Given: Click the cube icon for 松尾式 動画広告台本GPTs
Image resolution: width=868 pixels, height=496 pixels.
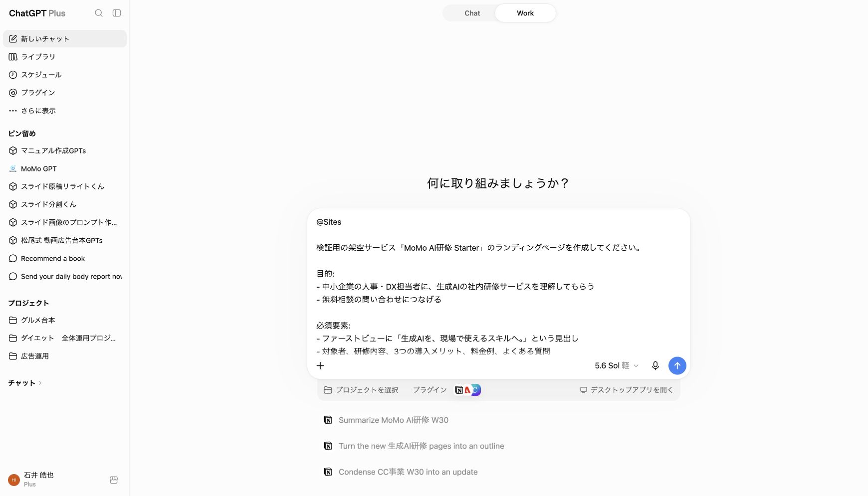Looking at the screenshot, I should [13, 240].
